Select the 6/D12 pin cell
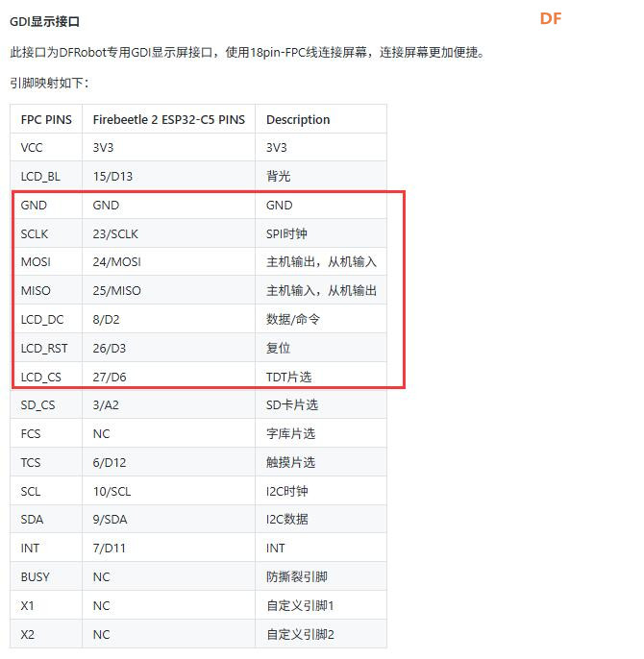 click(111, 462)
